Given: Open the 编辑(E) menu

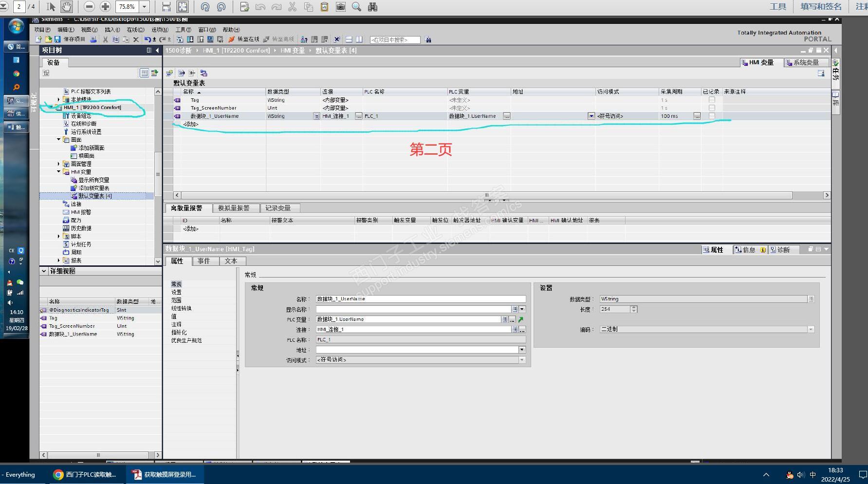Looking at the screenshot, I should [66, 30].
